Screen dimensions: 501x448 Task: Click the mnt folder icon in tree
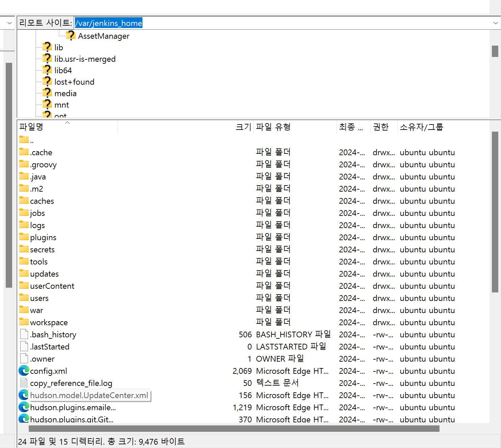[x=47, y=104]
